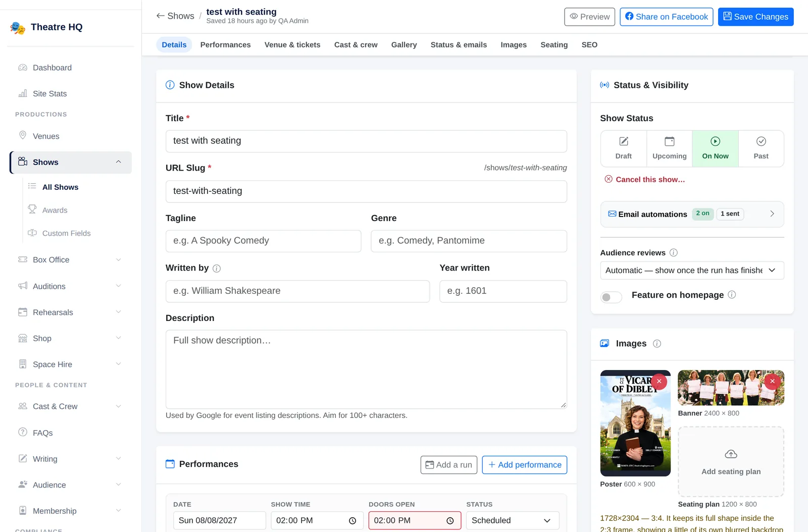Set show status to On Now
Viewport: 808px width, 532px height.
716,149
